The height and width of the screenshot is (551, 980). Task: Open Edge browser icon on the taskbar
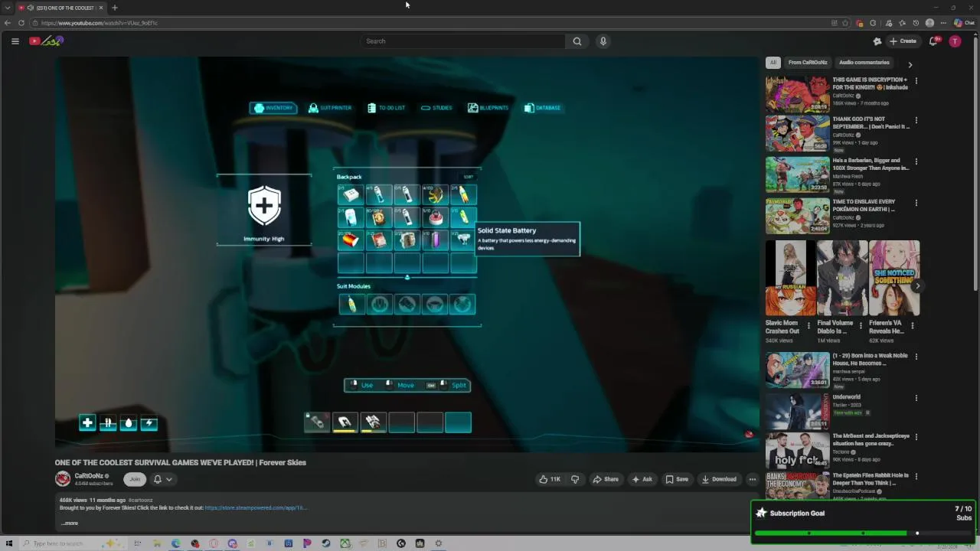pos(176,543)
